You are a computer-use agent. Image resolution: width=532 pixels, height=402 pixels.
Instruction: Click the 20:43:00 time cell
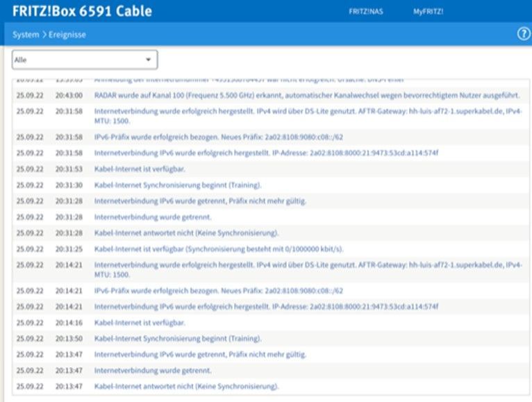tap(69, 95)
